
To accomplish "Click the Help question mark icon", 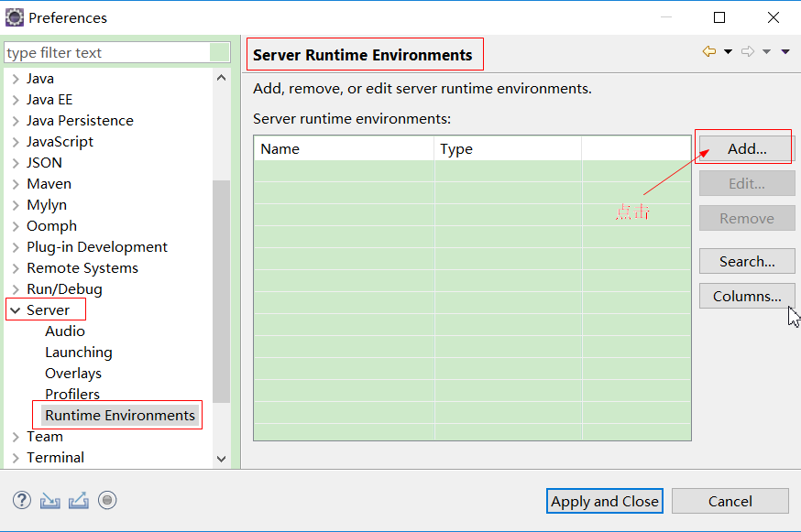I will (20, 500).
